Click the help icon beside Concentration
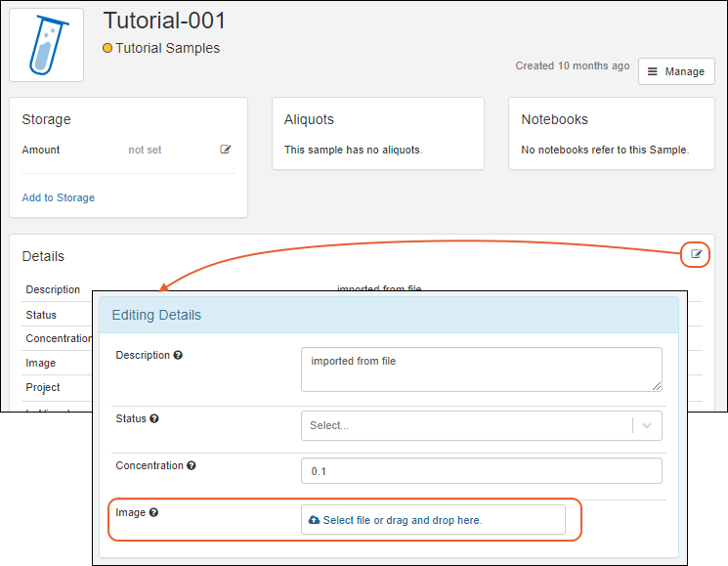This screenshot has height=566, width=728. pyautogui.click(x=191, y=466)
